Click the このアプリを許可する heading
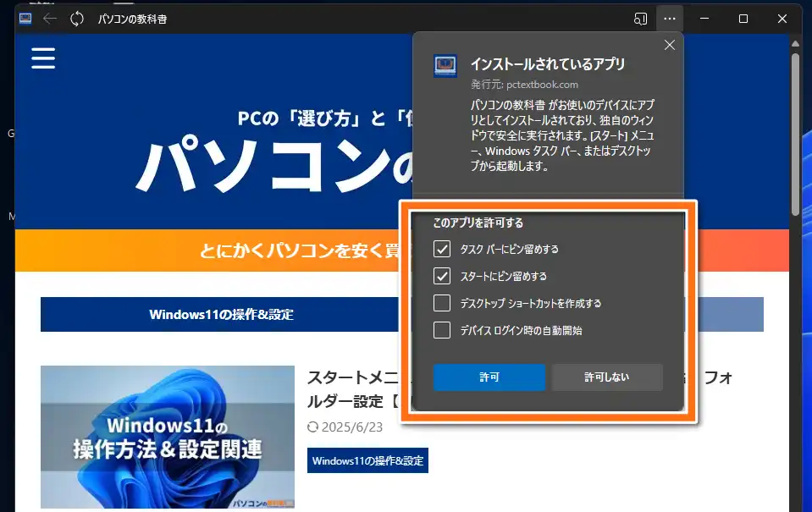812x512 pixels. (478, 223)
